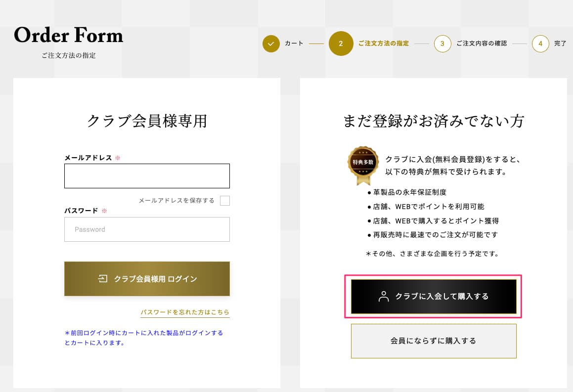Viewport: 573px width, 392px height.
Task: Click the カート step label
Action: point(294,44)
